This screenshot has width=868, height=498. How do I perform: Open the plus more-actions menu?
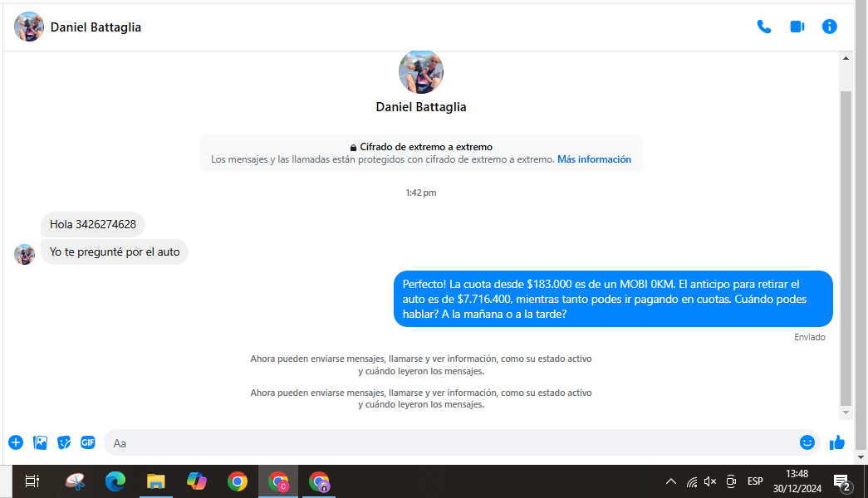click(16, 442)
